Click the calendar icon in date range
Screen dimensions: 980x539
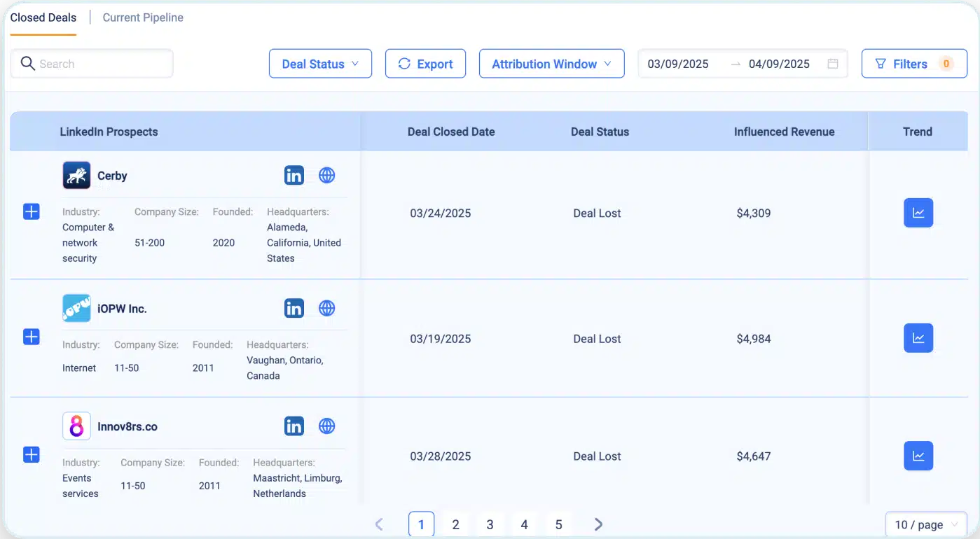pyautogui.click(x=833, y=64)
